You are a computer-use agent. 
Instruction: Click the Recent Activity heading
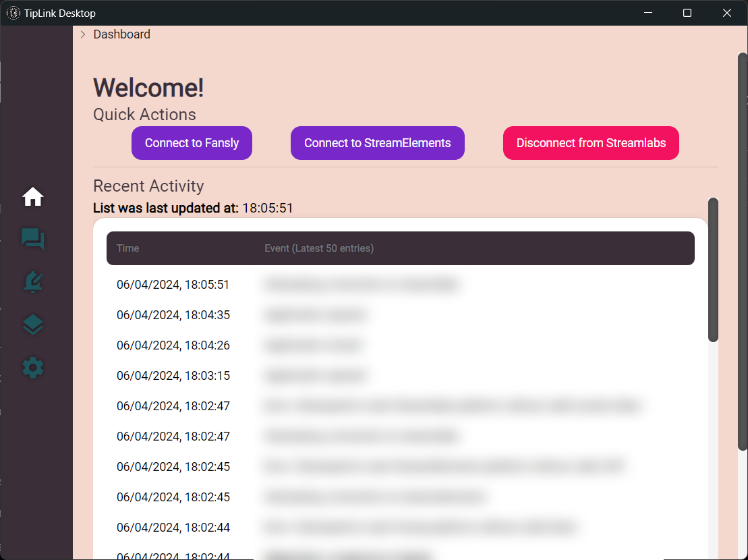(x=148, y=186)
